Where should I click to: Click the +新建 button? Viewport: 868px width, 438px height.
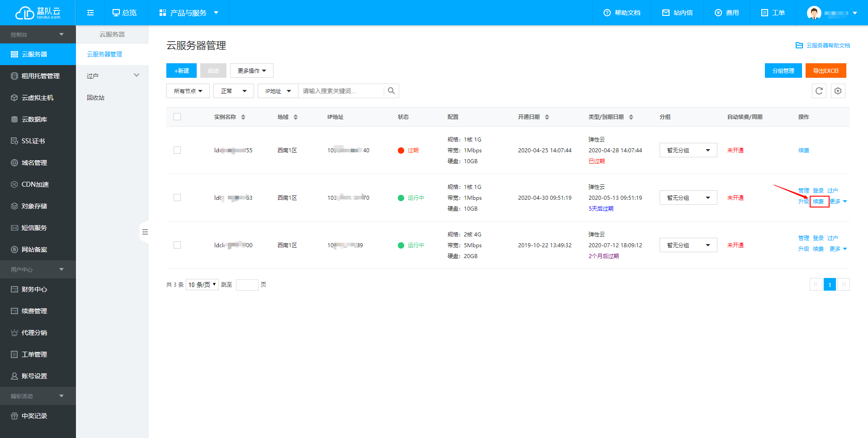tap(181, 71)
